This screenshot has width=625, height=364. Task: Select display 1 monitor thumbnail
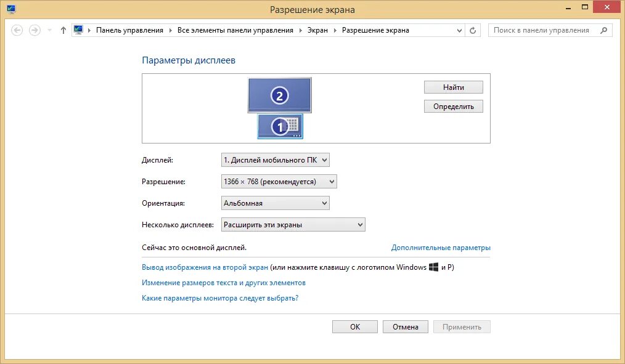tap(280, 126)
